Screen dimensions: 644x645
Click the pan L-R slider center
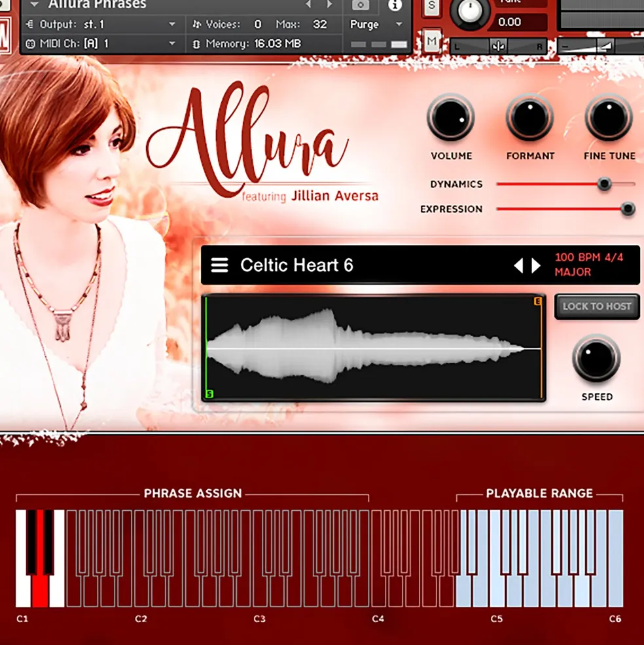pos(499,46)
